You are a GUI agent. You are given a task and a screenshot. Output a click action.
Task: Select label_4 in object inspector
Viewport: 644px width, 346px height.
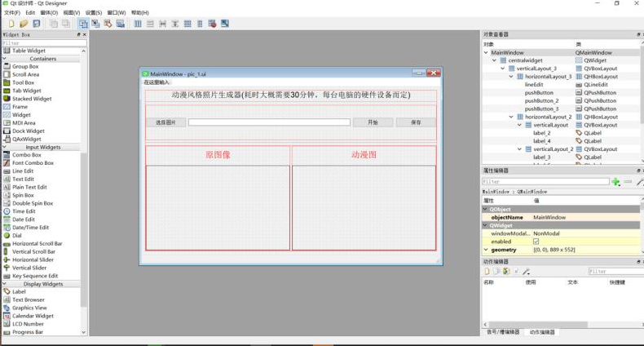542,141
